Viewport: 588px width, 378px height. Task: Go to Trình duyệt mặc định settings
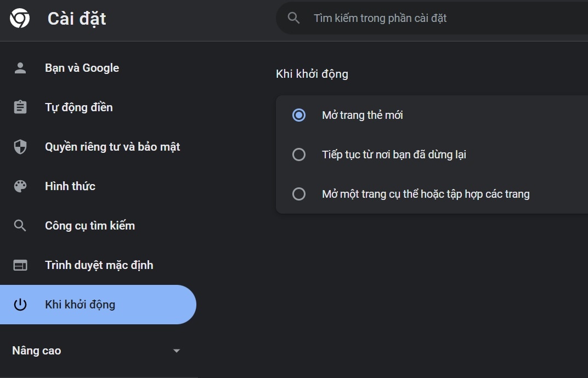coord(99,265)
